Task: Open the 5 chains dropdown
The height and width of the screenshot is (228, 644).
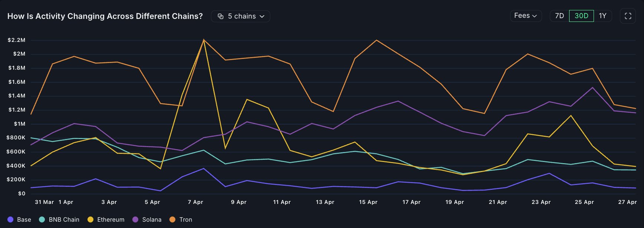Action: 240,16
